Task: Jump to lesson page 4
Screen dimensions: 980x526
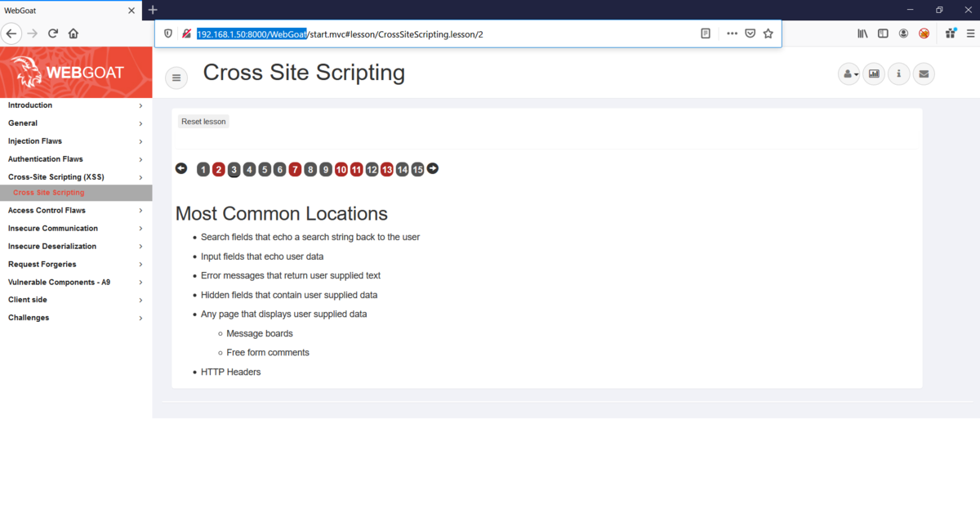Action: [249, 170]
